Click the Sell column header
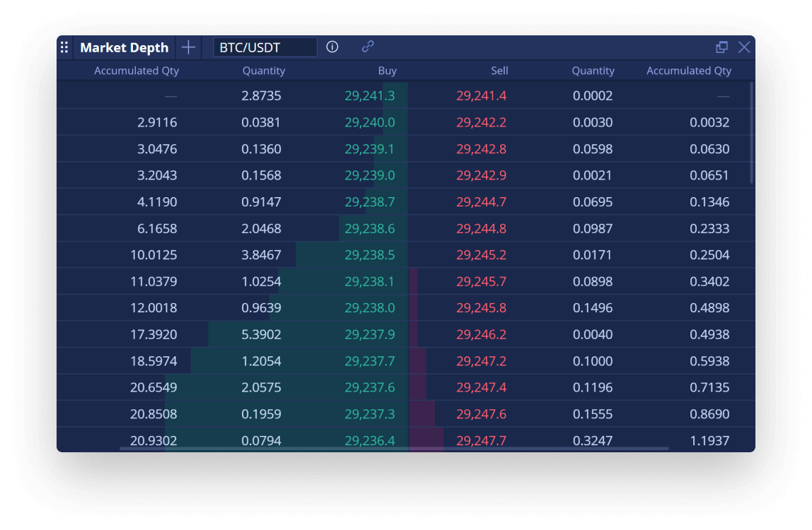 point(499,71)
